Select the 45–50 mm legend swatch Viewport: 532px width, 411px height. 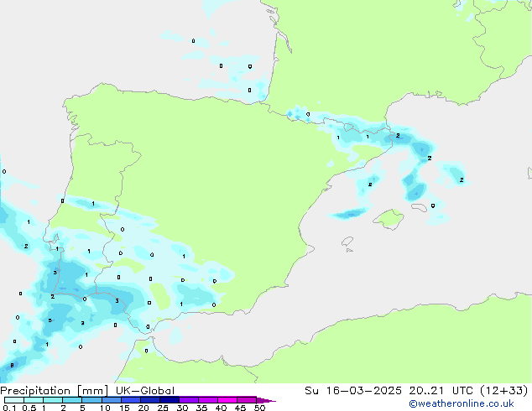pyautogui.click(x=247, y=400)
